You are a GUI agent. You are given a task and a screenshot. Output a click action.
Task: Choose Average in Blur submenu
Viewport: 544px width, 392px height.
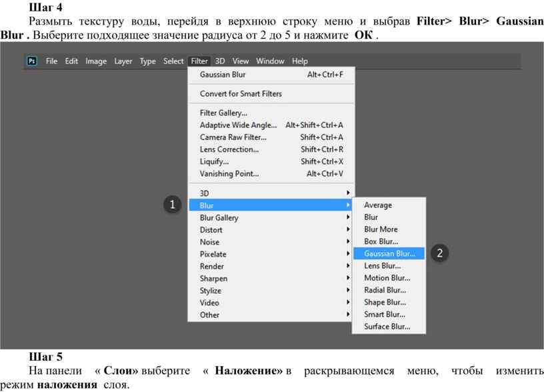[x=389, y=205]
